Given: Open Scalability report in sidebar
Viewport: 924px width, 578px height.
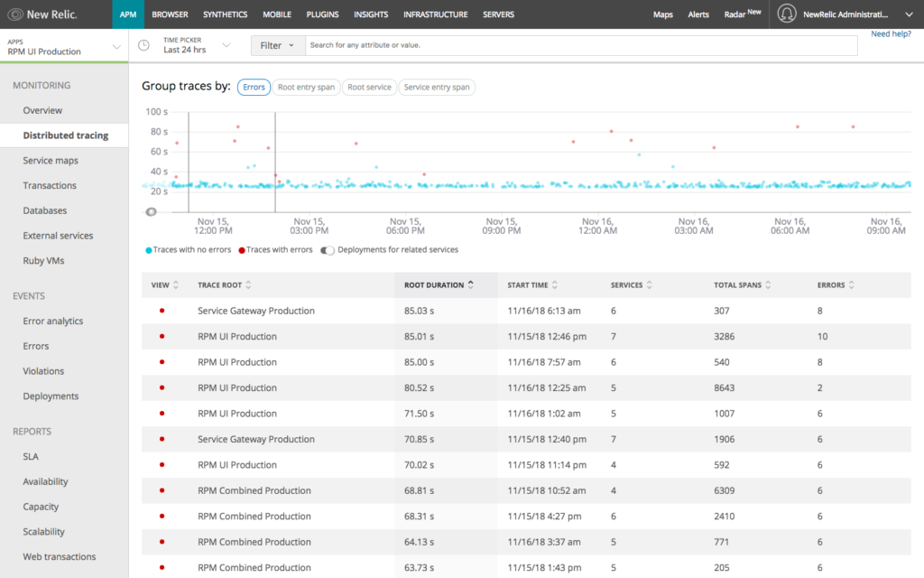Looking at the screenshot, I should click(x=43, y=531).
